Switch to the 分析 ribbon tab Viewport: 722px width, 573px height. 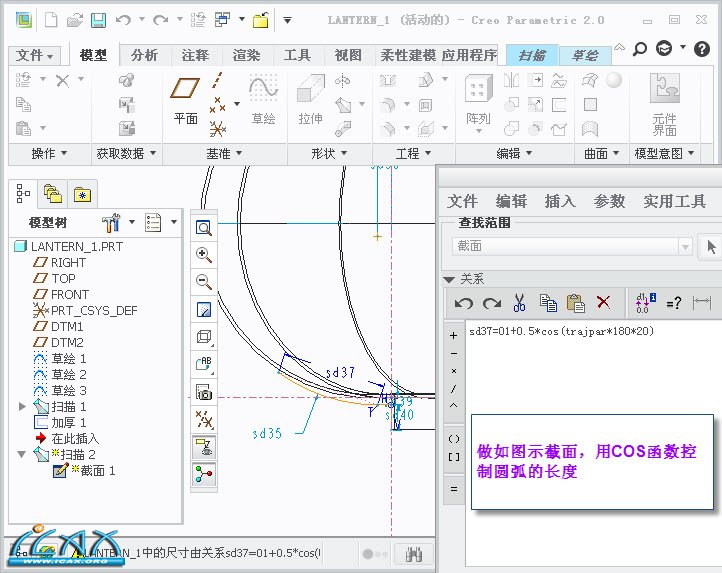pos(144,55)
